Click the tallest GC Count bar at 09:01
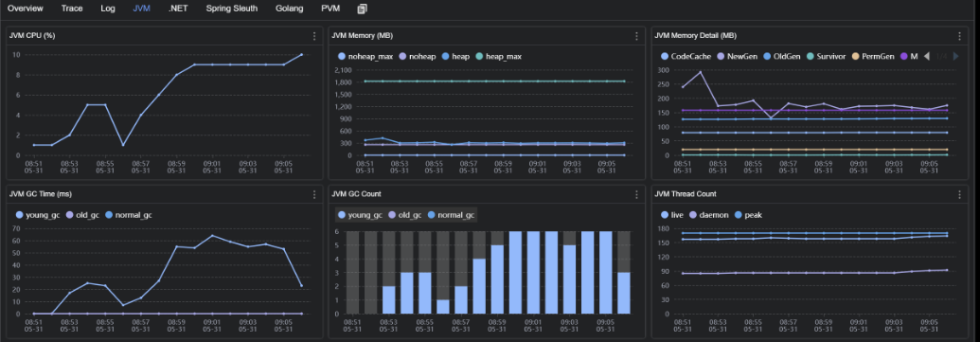The image size is (980, 342). click(x=534, y=273)
